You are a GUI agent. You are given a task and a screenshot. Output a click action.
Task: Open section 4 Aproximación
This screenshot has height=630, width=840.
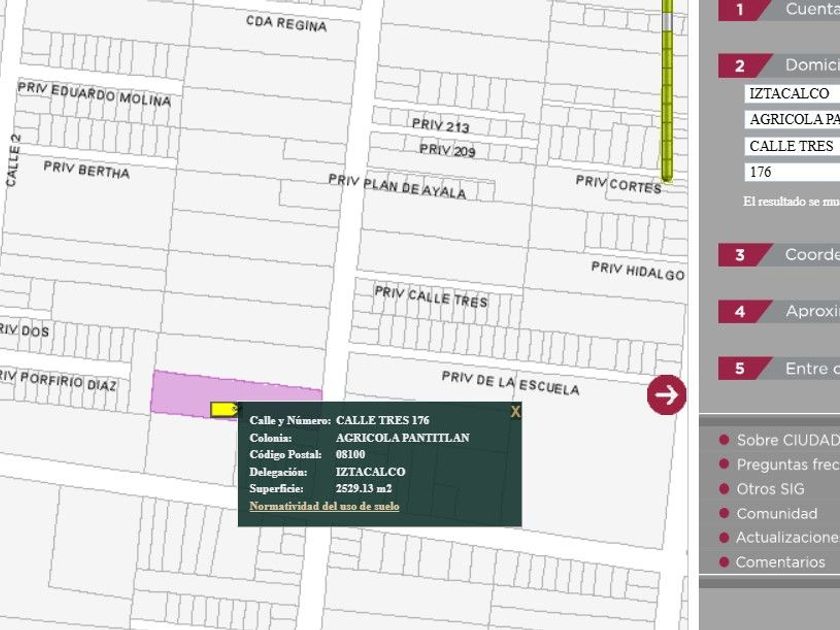tap(778, 312)
